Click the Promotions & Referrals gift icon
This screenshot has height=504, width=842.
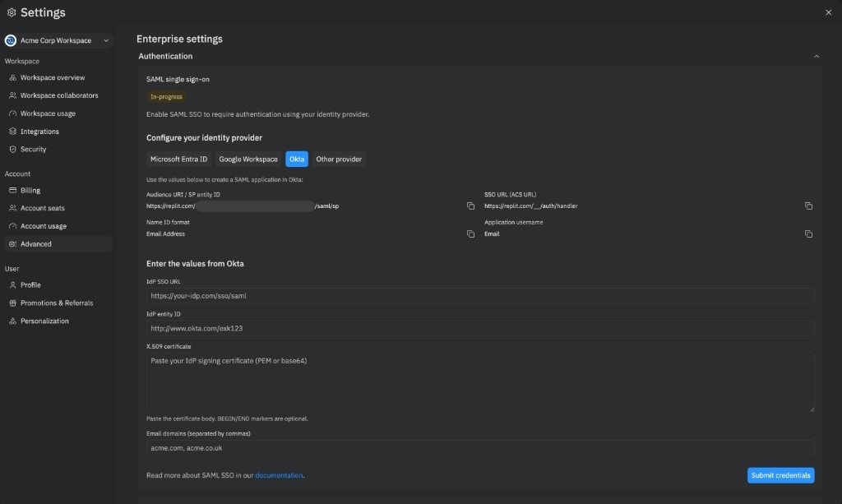click(13, 303)
